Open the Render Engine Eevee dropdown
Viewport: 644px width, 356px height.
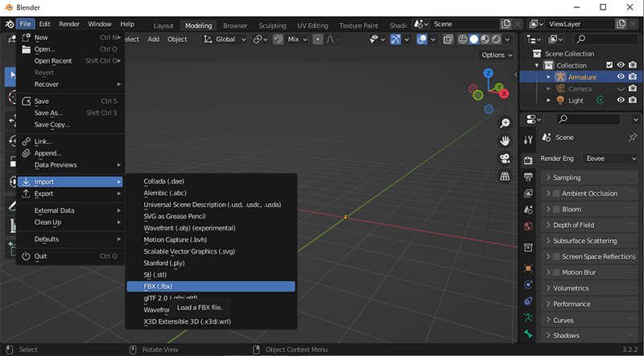click(609, 159)
